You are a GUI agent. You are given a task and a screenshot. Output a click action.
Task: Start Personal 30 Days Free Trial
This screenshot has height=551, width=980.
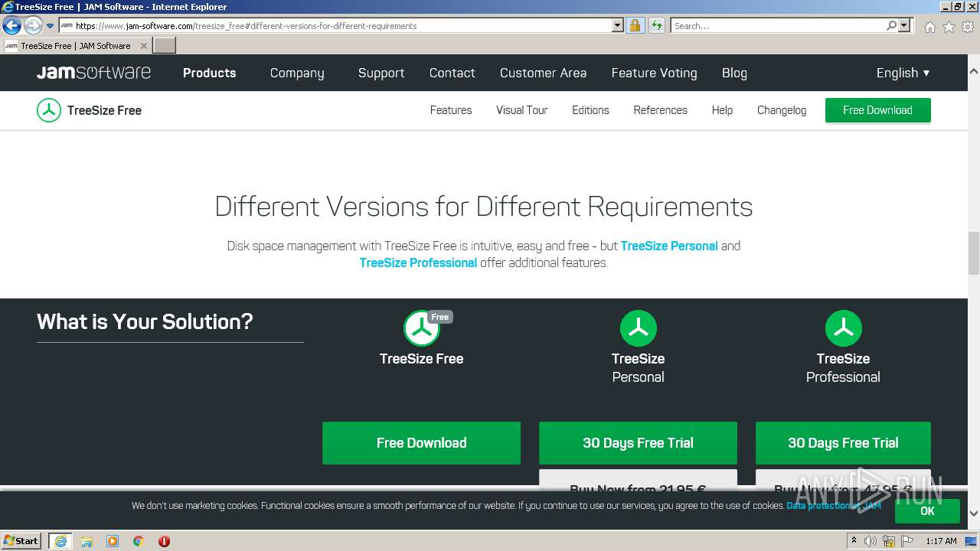click(638, 443)
